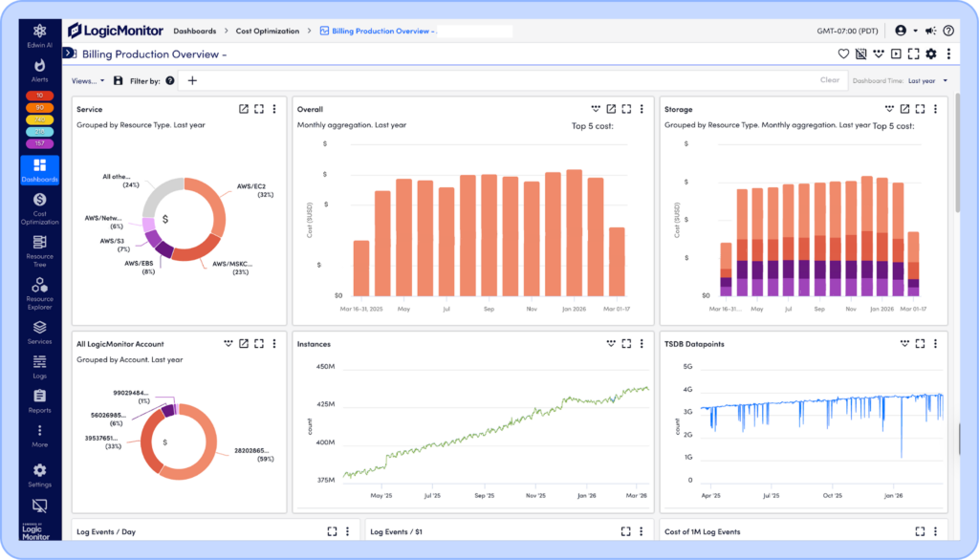
Task: Favorite this dashboard with heart icon
Action: point(843,54)
